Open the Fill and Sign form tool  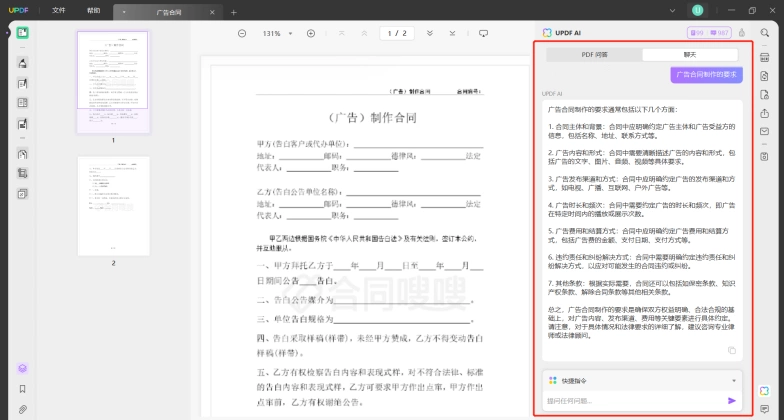tap(22, 124)
